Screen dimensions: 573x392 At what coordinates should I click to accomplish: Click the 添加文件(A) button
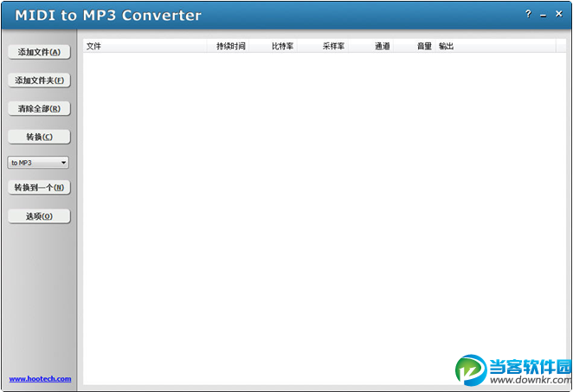click(39, 52)
